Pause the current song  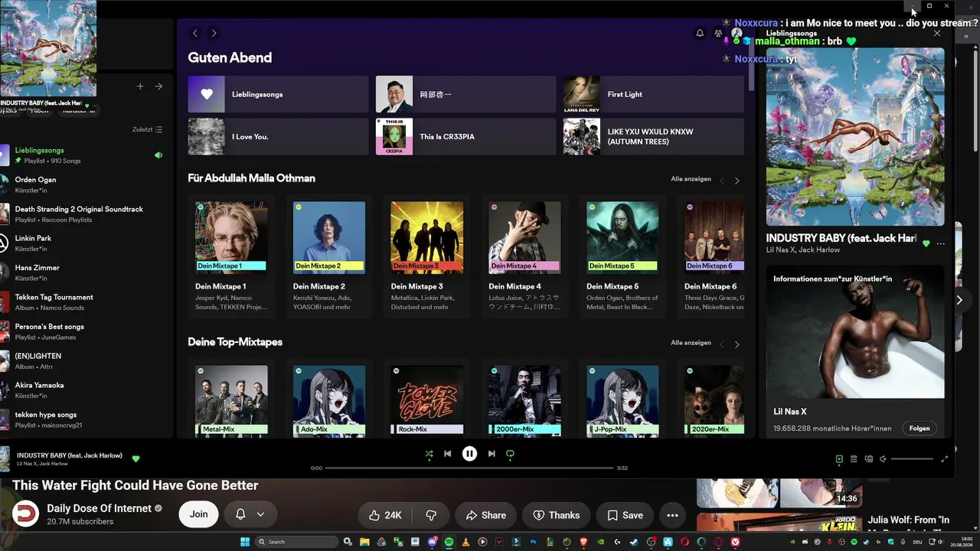(x=469, y=454)
